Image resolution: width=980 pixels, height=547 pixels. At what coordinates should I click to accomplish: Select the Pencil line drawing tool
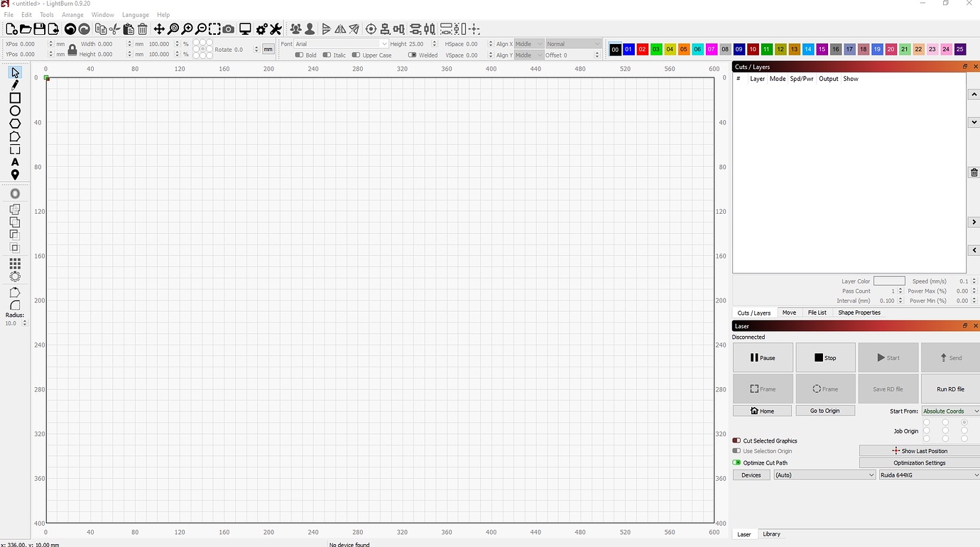15,85
